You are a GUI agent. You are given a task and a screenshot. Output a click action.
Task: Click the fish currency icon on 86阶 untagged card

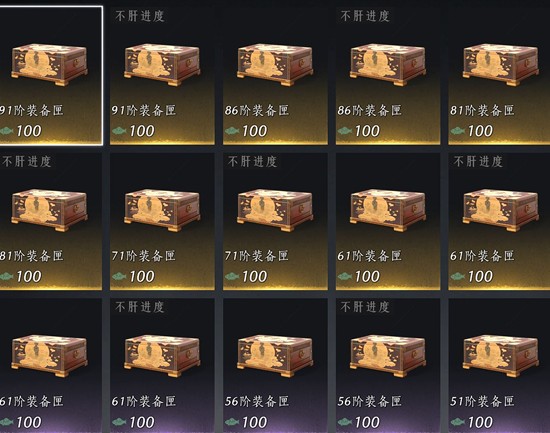coord(232,131)
